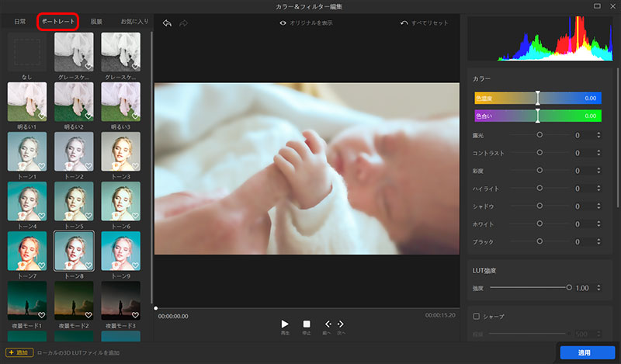Favorite the トーン8 filter heart icon
The image size is (621, 364).
pos(88,265)
